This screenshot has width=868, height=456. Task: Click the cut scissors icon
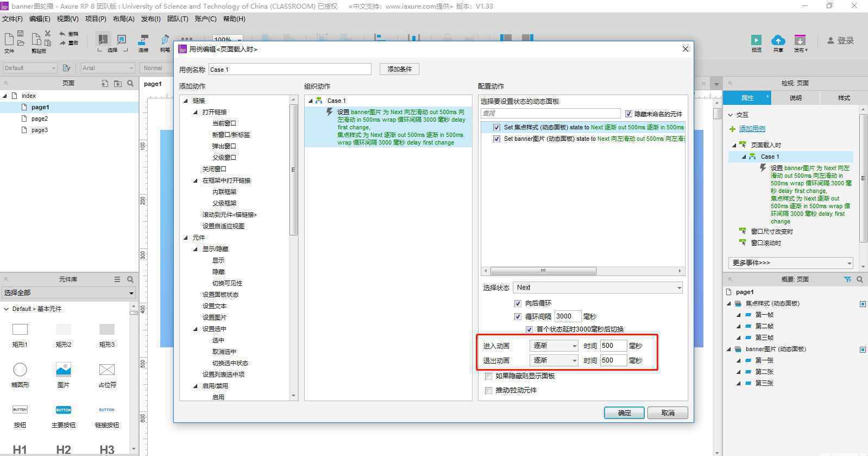click(x=48, y=34)
